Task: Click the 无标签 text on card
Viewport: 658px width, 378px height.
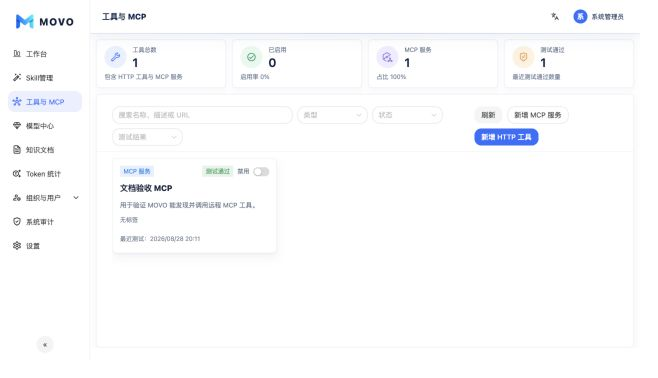Action: pyautogui.click(x=129, y=220)
